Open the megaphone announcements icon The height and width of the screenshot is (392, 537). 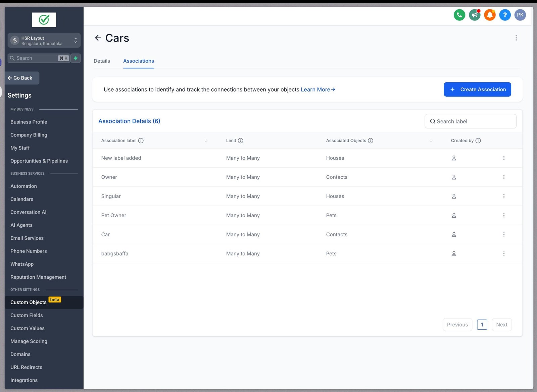[475, 15]
